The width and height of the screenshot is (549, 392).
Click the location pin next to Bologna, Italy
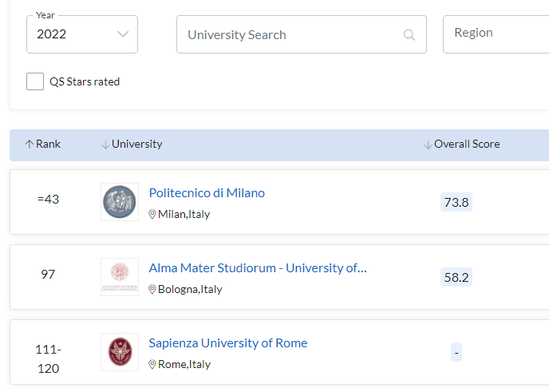click(x=152, y=290)
